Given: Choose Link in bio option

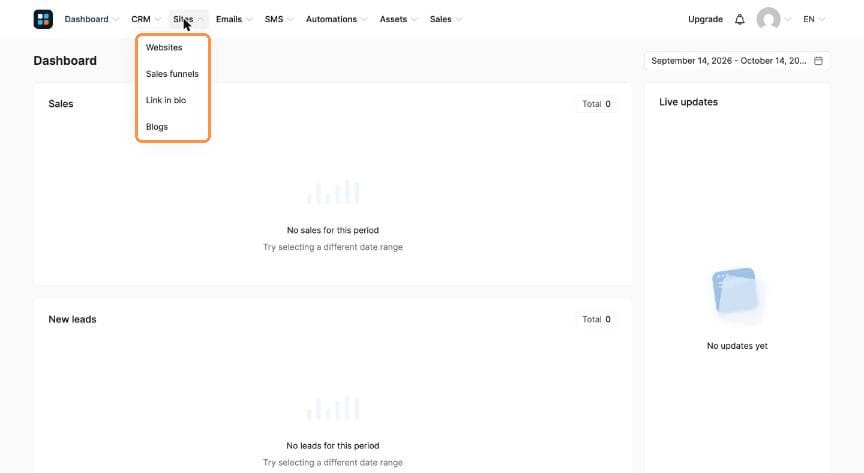Looking at the screenshot, I should coord(166,100).
